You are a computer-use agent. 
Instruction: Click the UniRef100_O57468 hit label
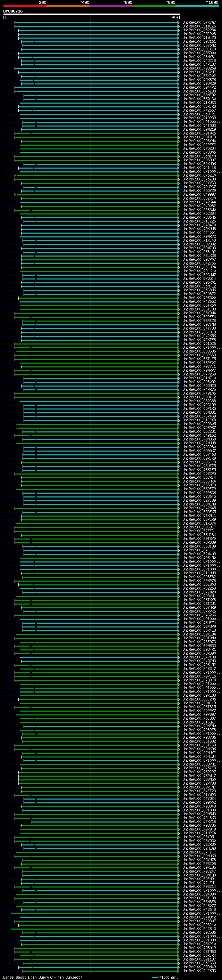pos(199,455)
